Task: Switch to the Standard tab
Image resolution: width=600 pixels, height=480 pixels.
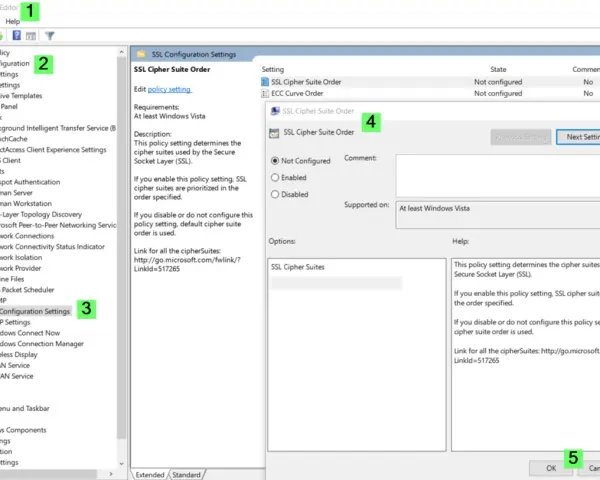Action: click(186, 475)
